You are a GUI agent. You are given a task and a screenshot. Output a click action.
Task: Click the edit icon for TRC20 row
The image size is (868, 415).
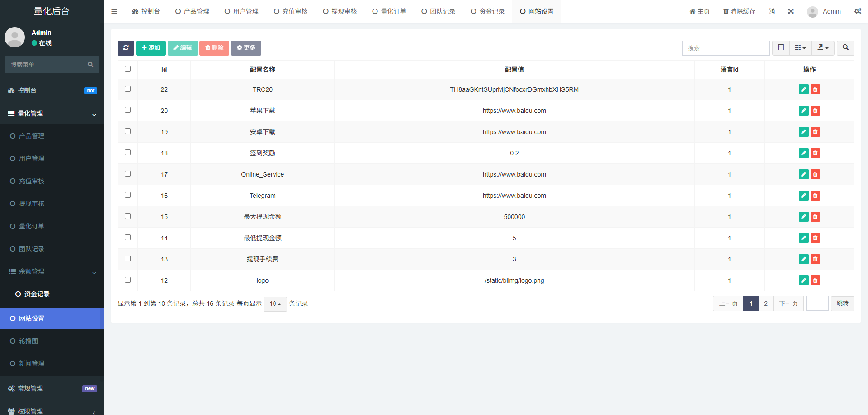point(803,89)
